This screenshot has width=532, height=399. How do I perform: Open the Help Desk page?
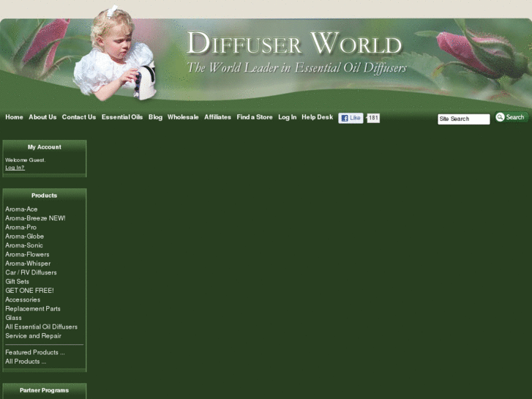(318, 117)
